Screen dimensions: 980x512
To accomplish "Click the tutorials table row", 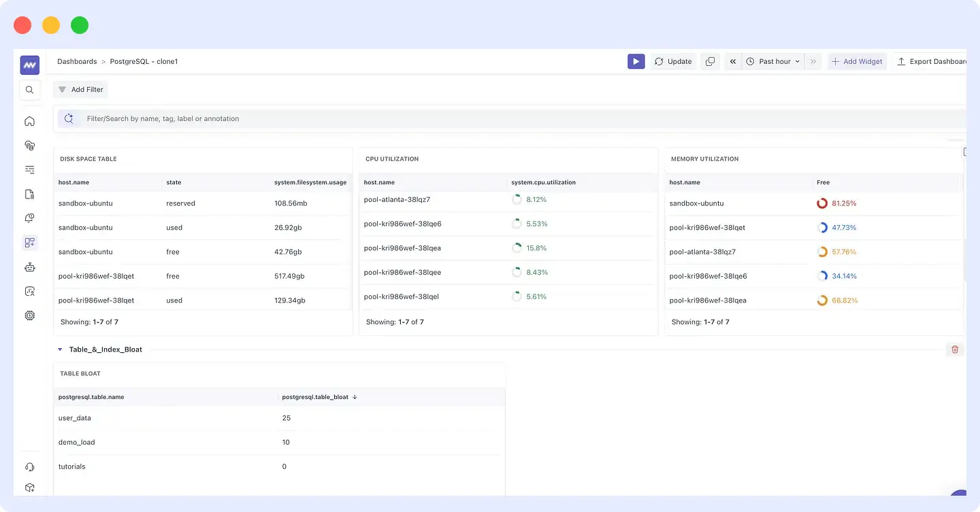I will [x=279, y=466].
